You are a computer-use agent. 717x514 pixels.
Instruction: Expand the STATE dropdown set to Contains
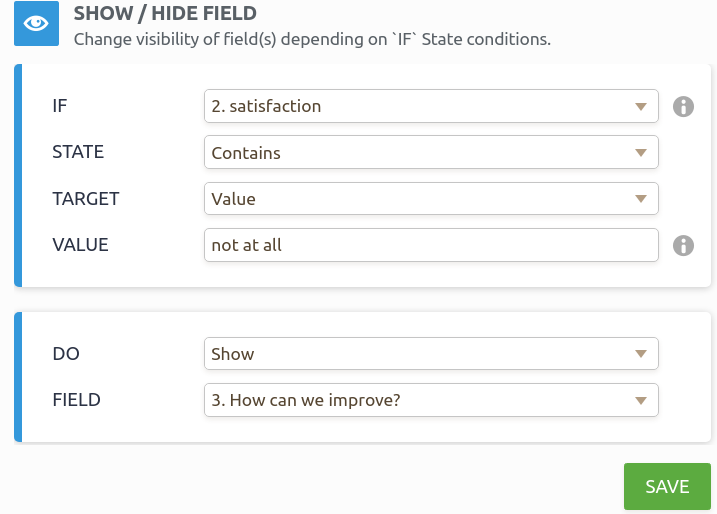click(x=430, y=153)
